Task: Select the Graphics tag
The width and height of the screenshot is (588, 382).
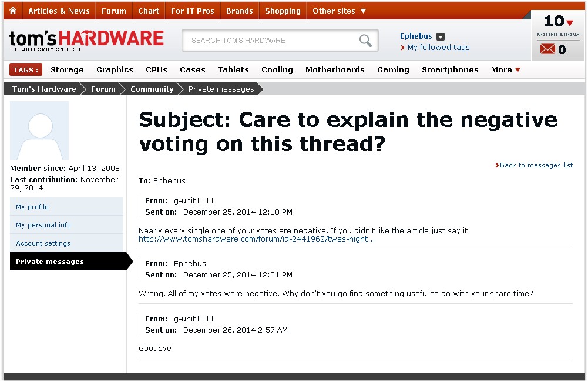Action: click(115, 69)
